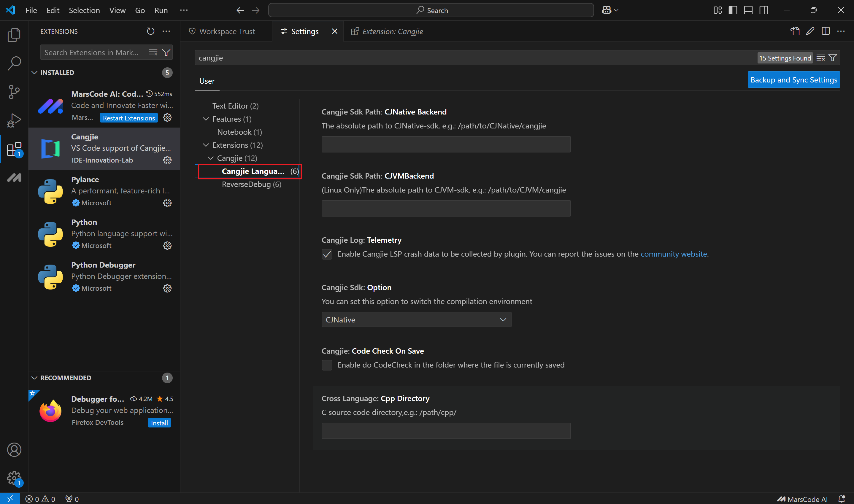Customize the editor layout
The image size is (854, 504).
tap(718, 10)
